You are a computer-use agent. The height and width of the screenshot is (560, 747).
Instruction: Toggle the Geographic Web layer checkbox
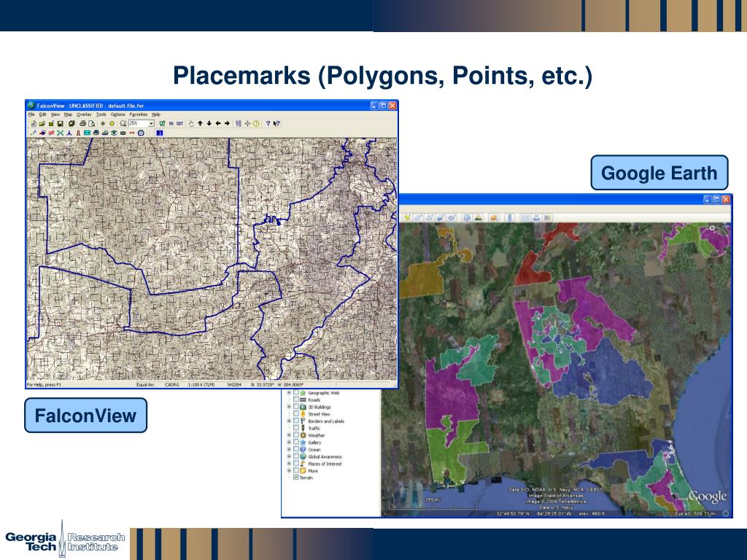[296, 393]
